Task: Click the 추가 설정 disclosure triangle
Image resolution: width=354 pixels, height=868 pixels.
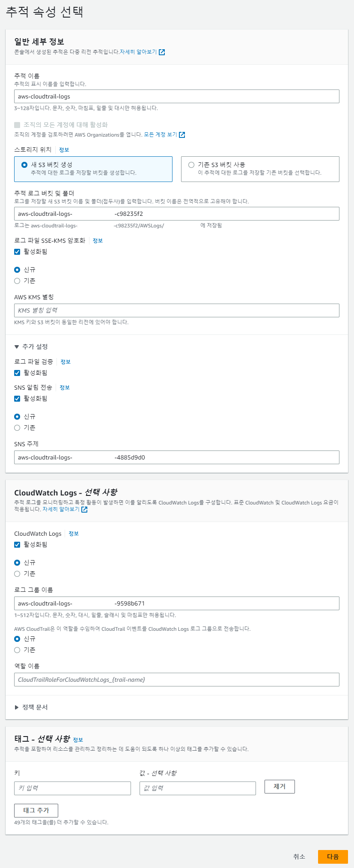Action: point(17,347)
